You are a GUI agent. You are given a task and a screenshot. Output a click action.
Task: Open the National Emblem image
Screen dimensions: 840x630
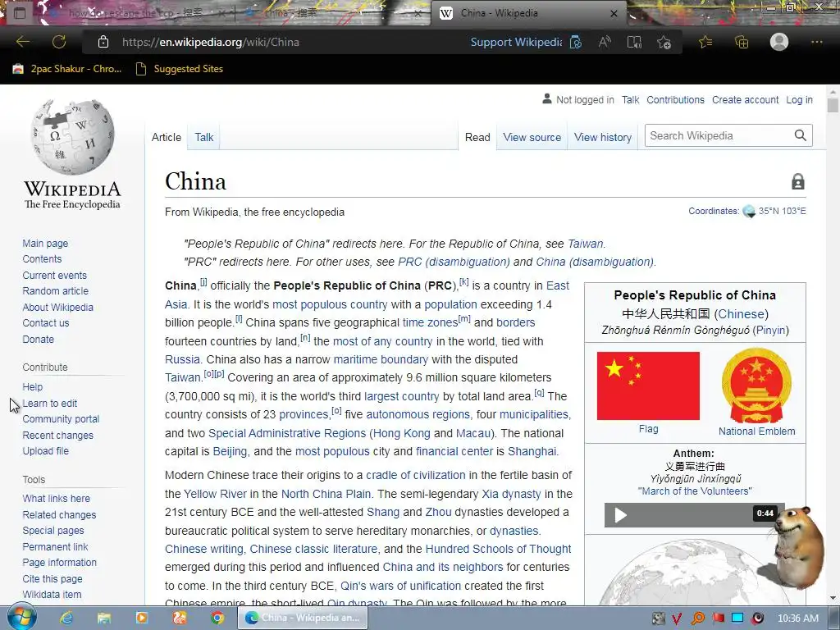tap(756, 386)
